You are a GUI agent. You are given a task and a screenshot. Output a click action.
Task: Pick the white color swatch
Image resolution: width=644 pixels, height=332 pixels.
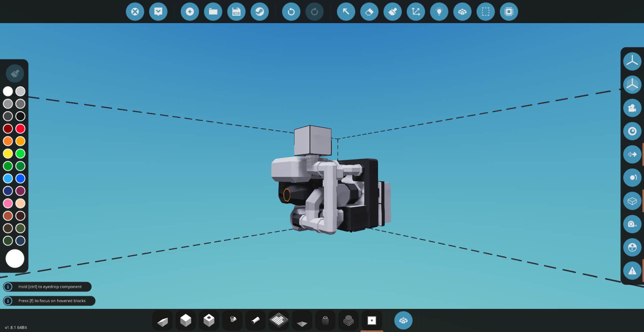pos(8,91)
